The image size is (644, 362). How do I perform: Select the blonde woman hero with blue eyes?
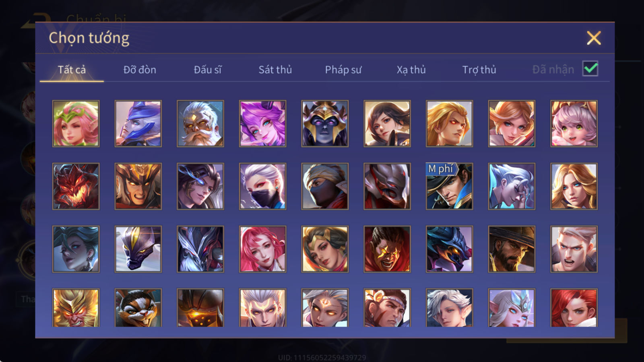(574, 186)
